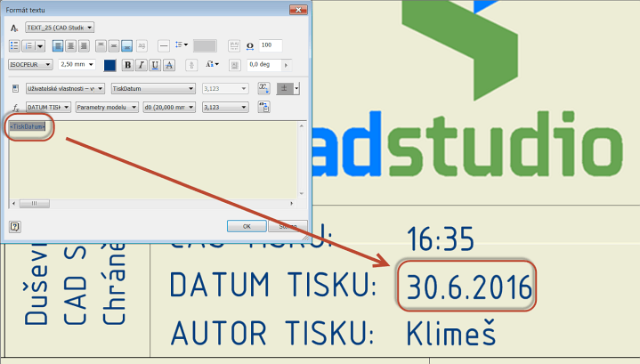
Task: Click the AUTOR TISKU: label in drawing
Action: tap(272, 334)
